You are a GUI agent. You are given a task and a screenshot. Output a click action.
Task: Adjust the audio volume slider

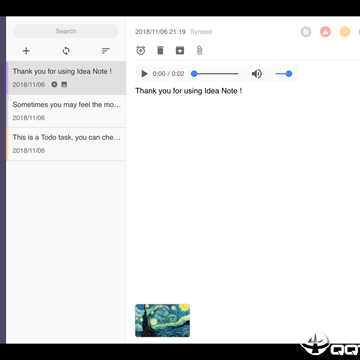284,74
